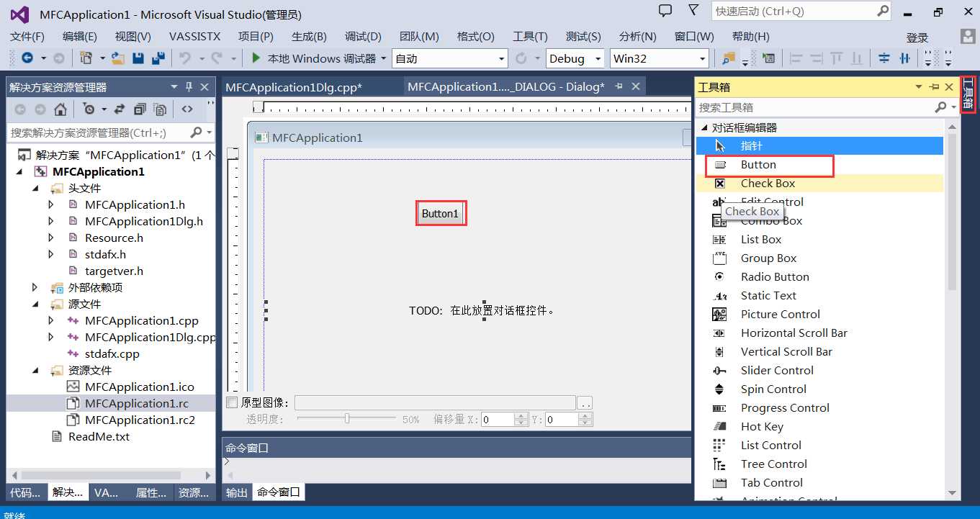Pin toggle for the 工具箱 panel
Viewport: 980px width, 519px height.
coord(935,87)
